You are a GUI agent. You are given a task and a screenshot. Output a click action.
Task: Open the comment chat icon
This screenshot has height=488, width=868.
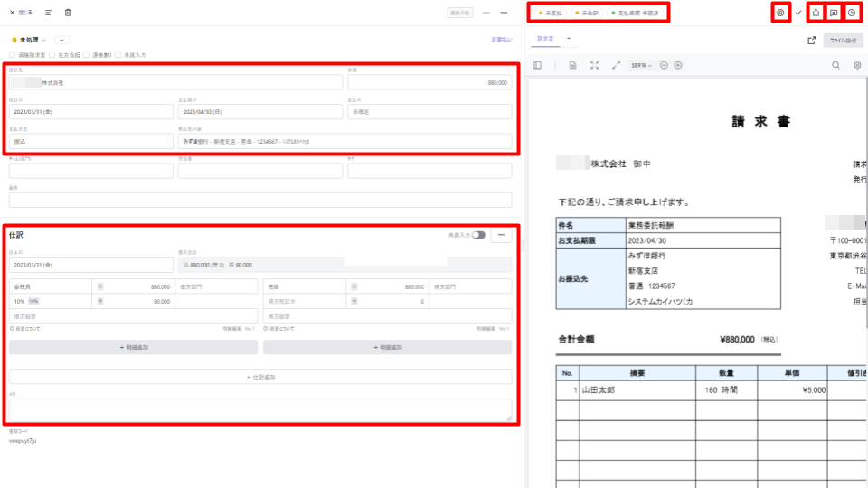click(834, 13)
